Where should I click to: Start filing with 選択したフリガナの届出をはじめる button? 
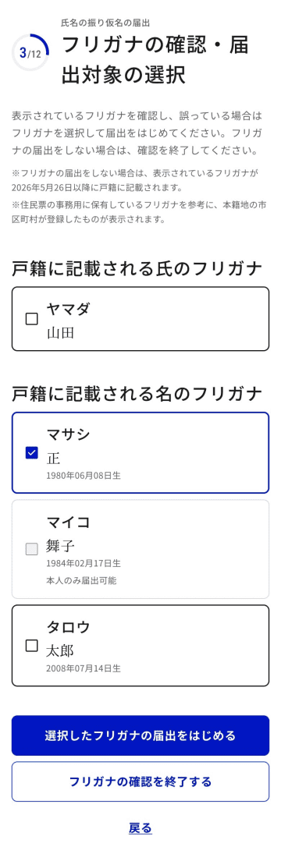click(x=140, y=735)
